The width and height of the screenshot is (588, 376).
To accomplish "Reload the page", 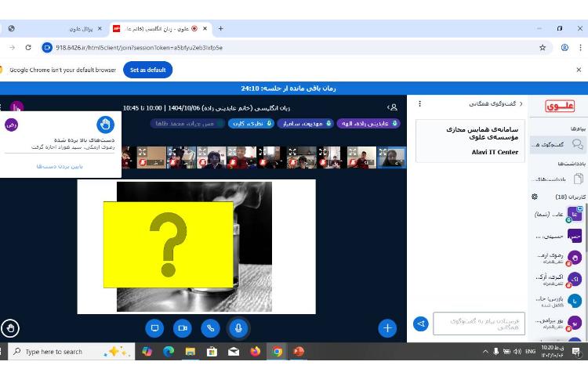I will pyautogui.click(x=28, y=48).
